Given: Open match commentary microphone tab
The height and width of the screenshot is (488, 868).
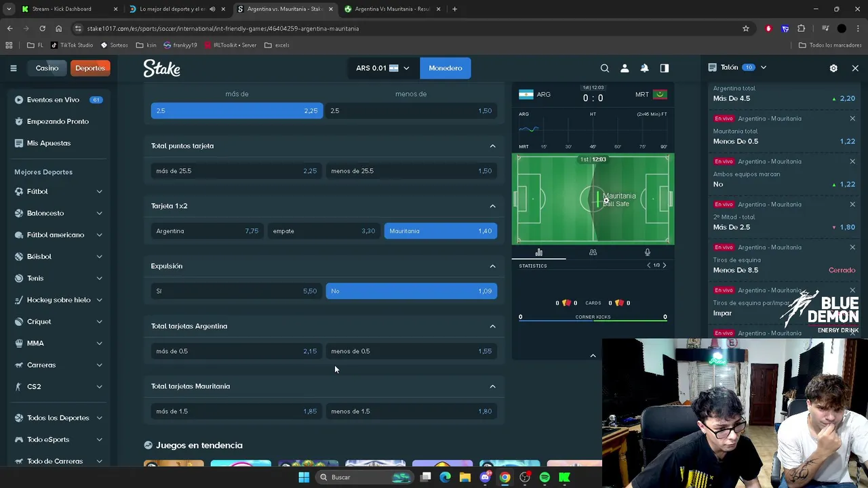Looking at the screenshot, I should (647, 252).
